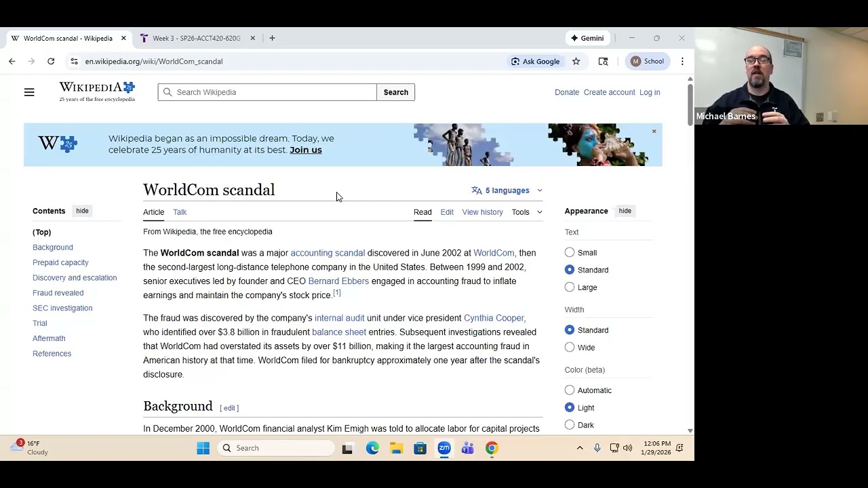Open File Explorer from the taskbar
The width and height of the screenshot is (868, 488).
(x=396, y=448)
